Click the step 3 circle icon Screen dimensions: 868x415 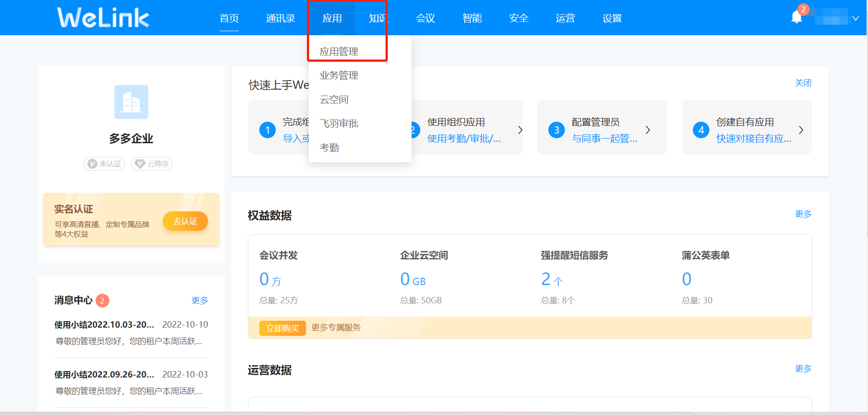(557, 130)
